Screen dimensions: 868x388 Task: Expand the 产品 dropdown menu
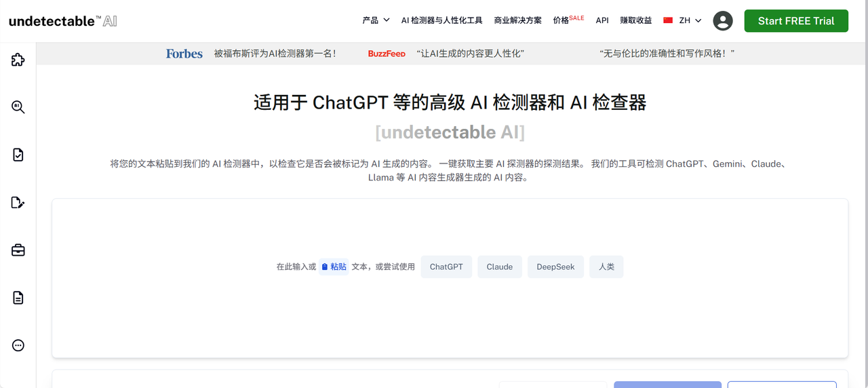(x=376, y=20)
